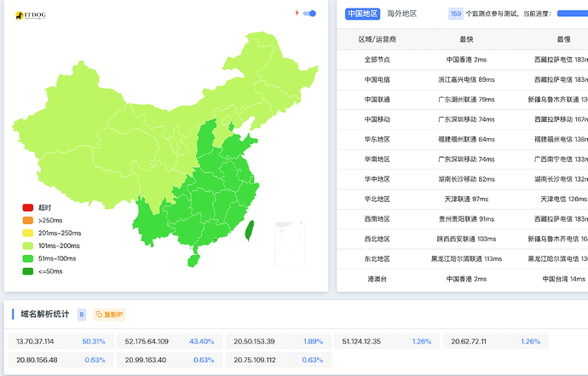Screen dimensions: 588x376
Task: Click the yellow 201ms~250ms legend swatch
Action: pos(27,233)
